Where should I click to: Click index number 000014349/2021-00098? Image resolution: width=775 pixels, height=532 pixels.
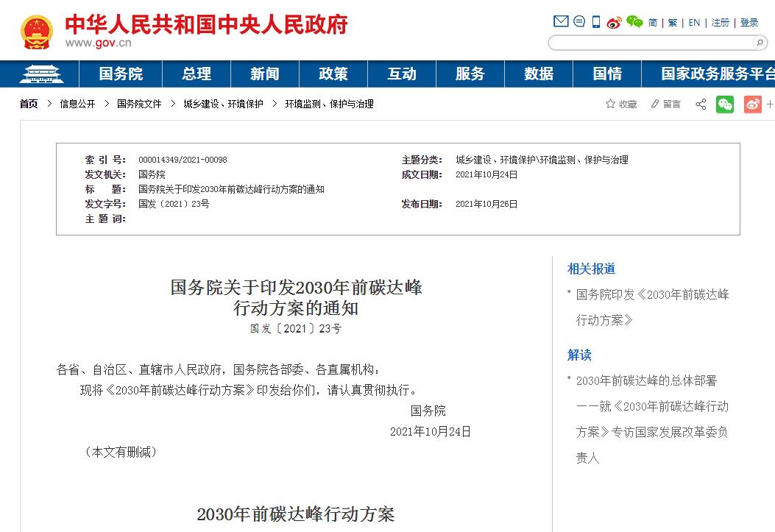pos(183,160)
